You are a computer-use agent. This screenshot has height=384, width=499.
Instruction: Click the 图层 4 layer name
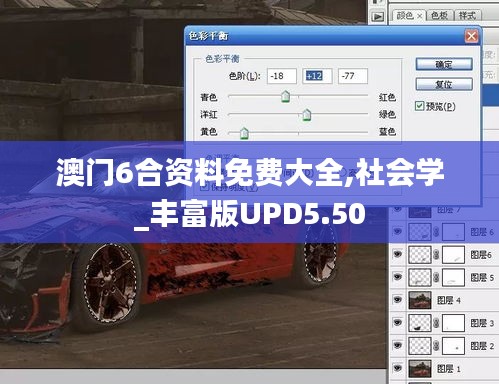(x=449, y=300)
